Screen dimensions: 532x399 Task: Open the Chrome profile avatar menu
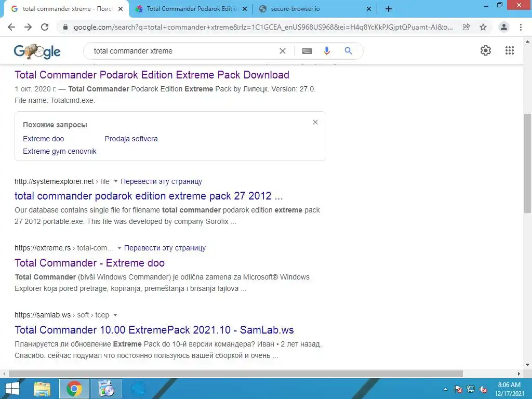504,27
